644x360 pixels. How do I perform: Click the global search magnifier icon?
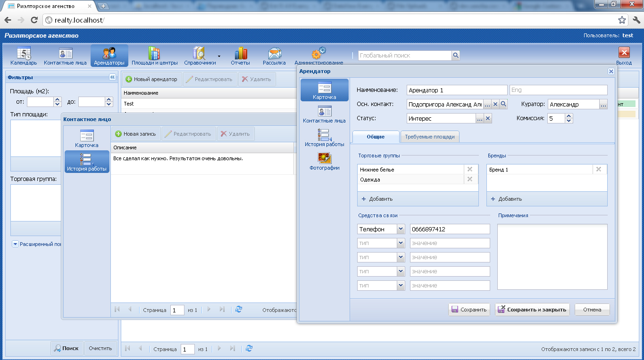456,56
